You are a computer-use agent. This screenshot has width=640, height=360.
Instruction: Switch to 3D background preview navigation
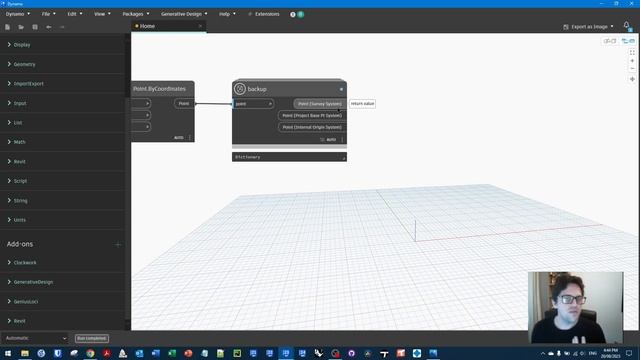[x=610, y=41]
